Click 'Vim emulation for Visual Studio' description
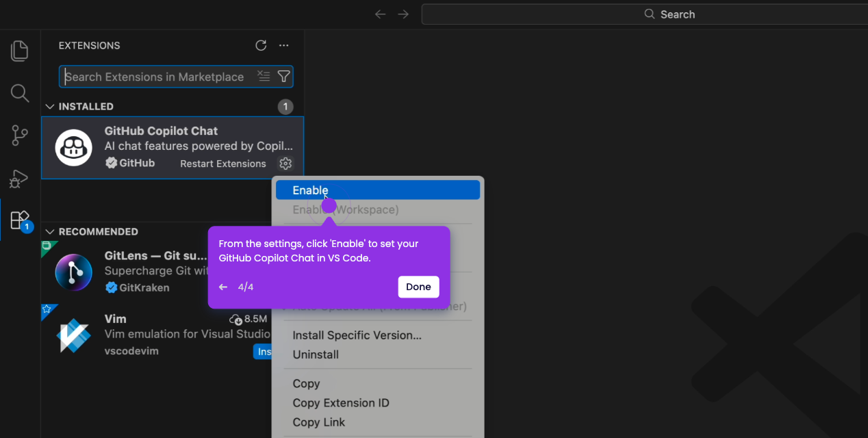Image resolution: width=868 pixels, height=438 pixels. (188, 335)
